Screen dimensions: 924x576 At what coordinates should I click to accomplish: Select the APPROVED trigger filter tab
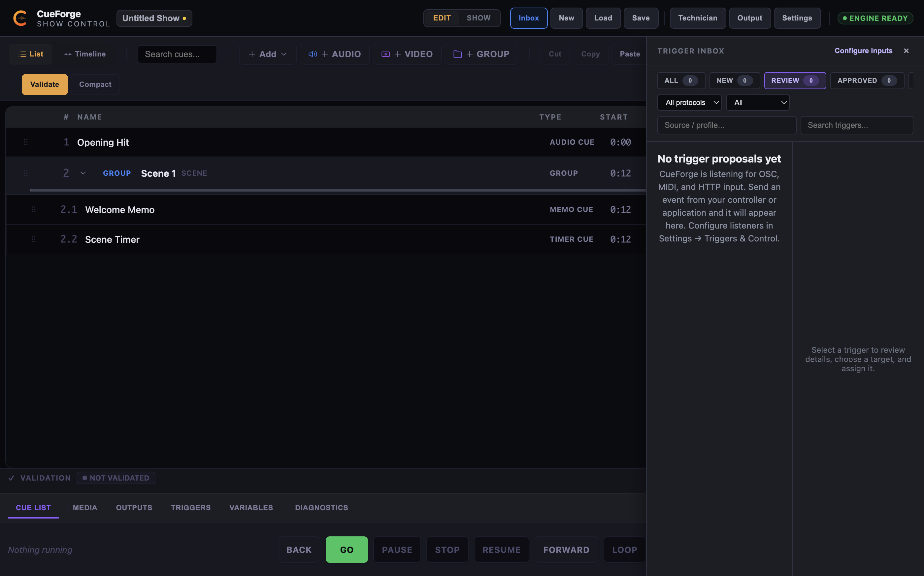tap(867, 80)
